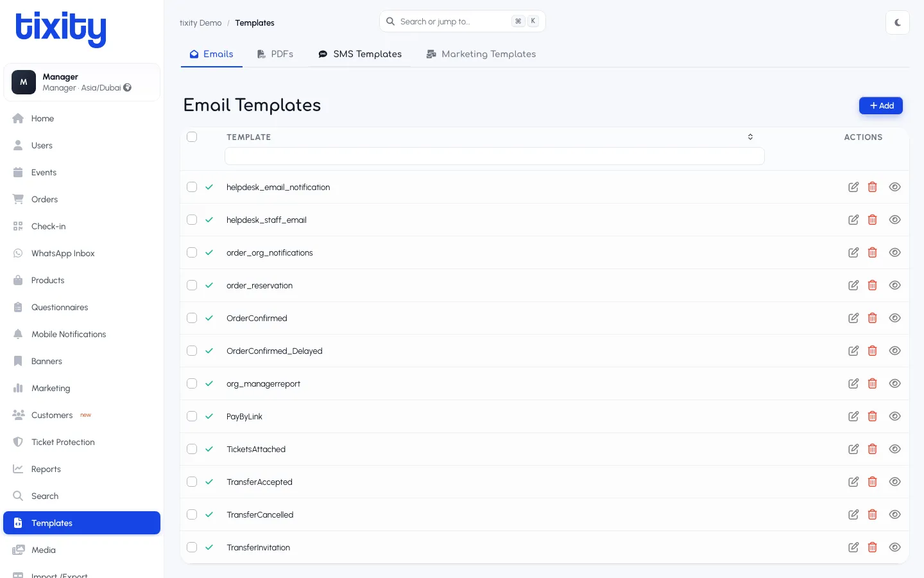Sort by the Template column arrows
Image resolution: width=924 pixels, height=578 pixels.
coord(750,137)
